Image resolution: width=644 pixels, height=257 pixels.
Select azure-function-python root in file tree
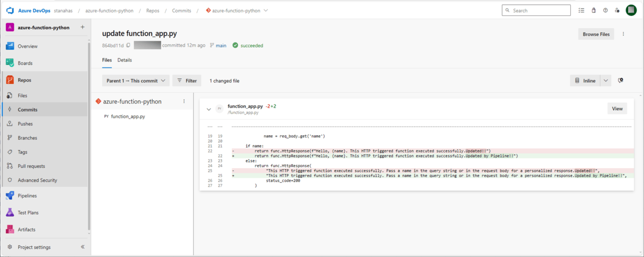pyautogui.click(x=132, y=101)
